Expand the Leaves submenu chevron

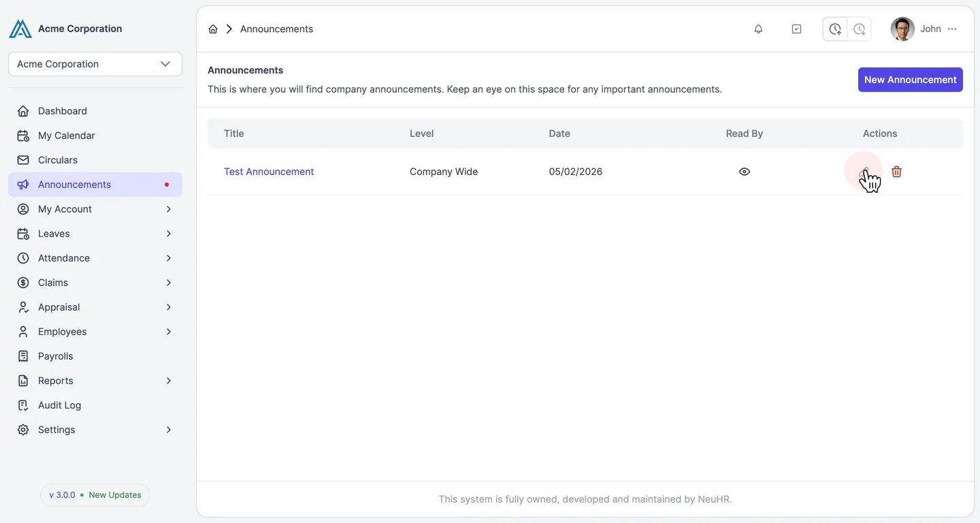click(169, 234)
